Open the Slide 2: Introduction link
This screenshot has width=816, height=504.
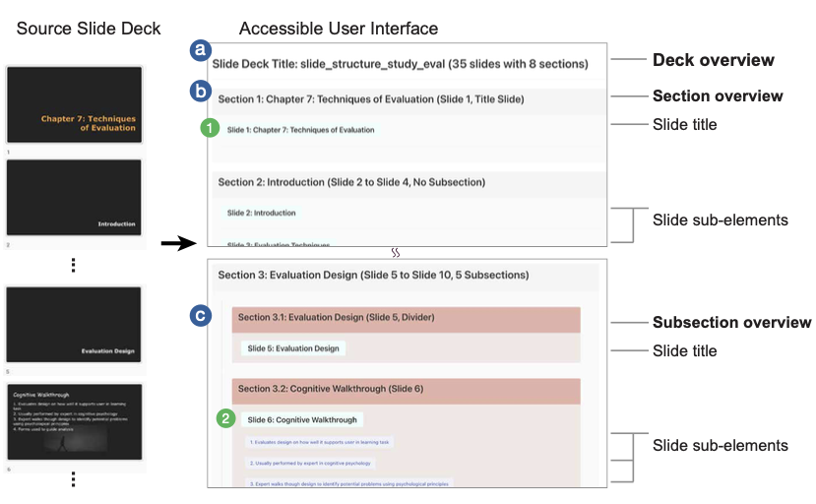[x=261, y=213]
